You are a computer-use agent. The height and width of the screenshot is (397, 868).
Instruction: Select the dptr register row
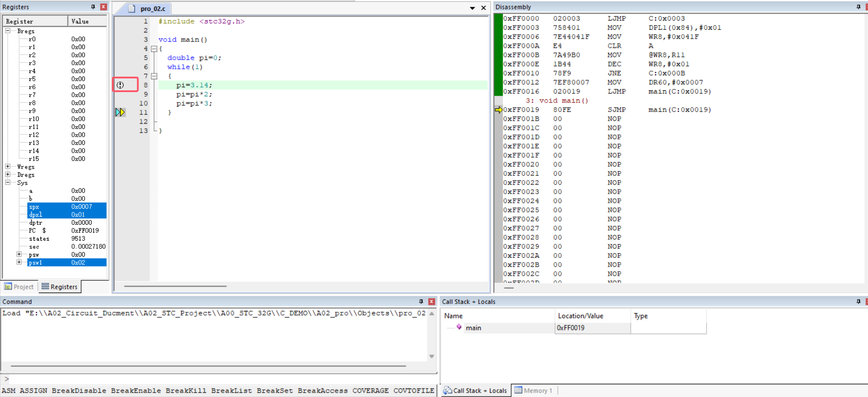point(67,222)
